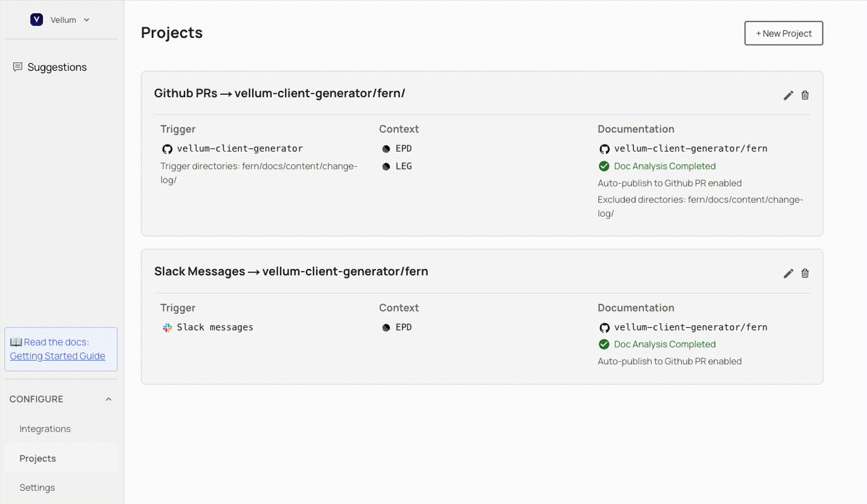The height and width of the screenshot is (504, 867).
Task: Edit the Github PRs project with pencil icon
Action: [788, 95]
